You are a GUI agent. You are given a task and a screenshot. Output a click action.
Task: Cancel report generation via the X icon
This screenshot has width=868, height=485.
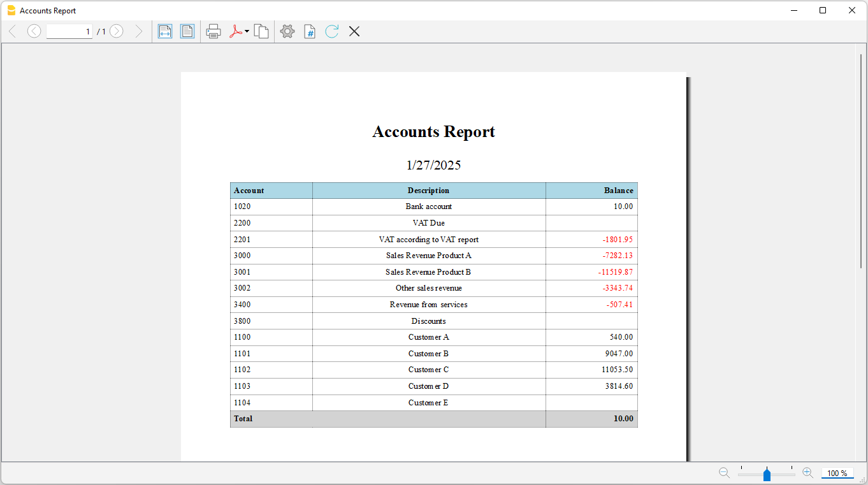point(354,31)
